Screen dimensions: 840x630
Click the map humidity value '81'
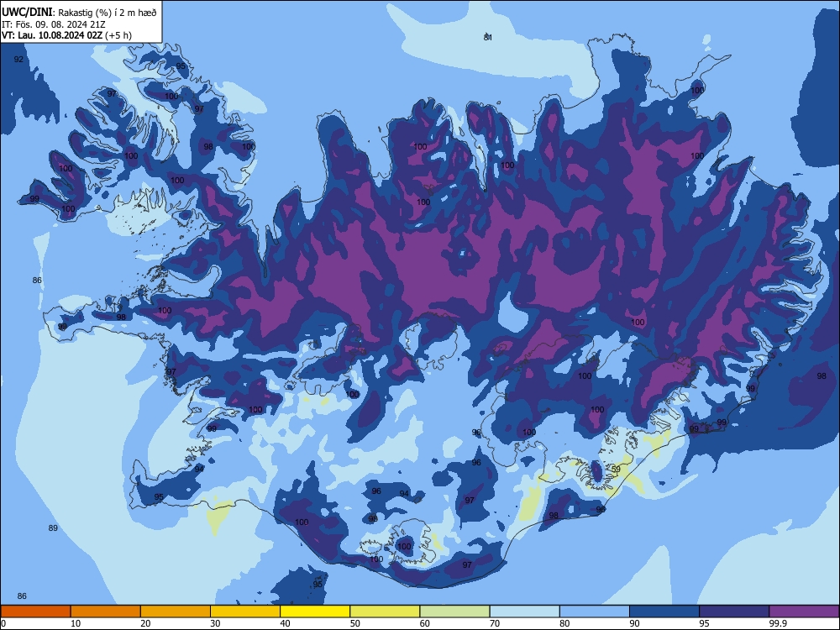[487, 37]
